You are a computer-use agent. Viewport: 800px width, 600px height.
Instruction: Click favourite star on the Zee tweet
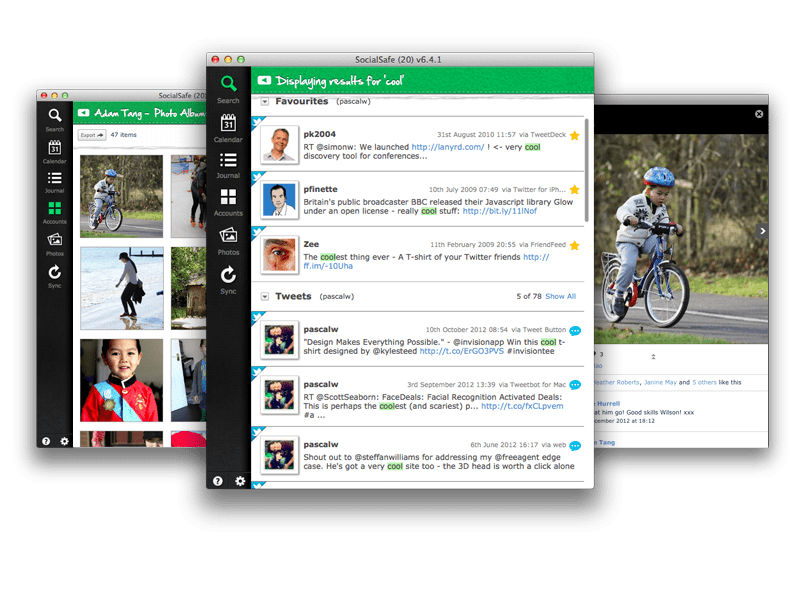click(x=574, y=245)
